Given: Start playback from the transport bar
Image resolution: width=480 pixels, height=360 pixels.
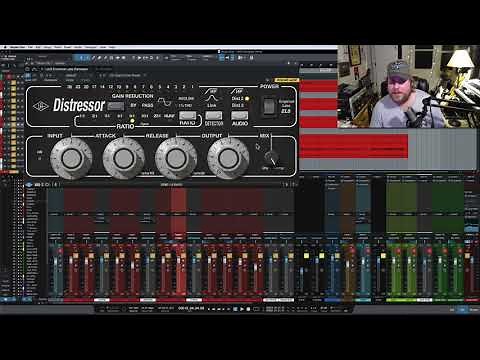Looking at the screenshot, I should point(242,309).
